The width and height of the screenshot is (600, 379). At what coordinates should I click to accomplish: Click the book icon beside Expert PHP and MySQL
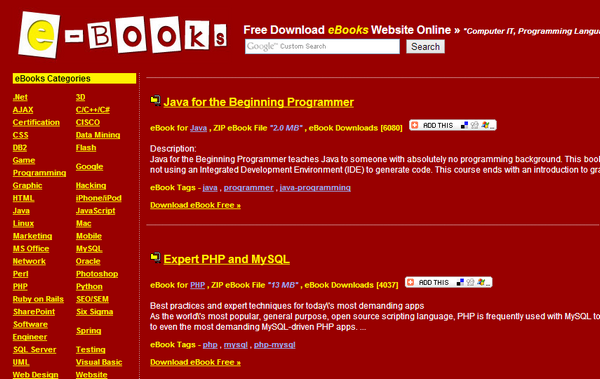tap(155, 258)
